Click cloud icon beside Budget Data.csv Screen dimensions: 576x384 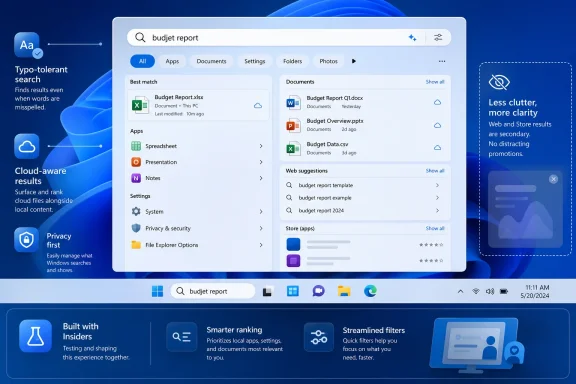click(437, 148)
